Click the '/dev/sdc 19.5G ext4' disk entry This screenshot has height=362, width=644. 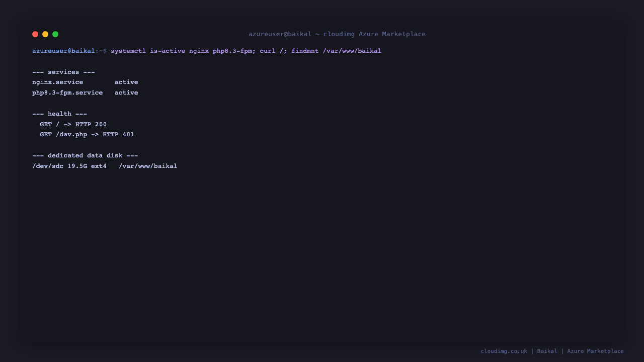coord(69,166)
